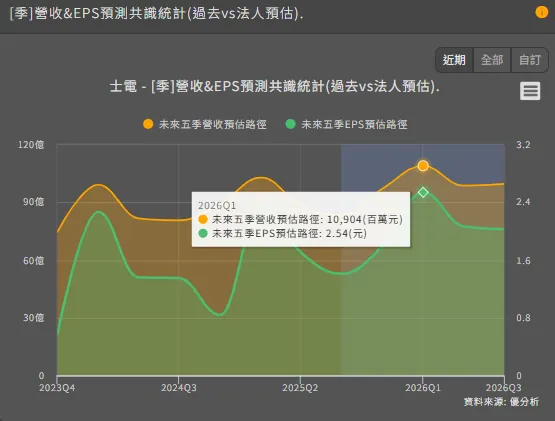Click the 2026Q1 x-axis label

pyautogui.click(x=423, y=388)
